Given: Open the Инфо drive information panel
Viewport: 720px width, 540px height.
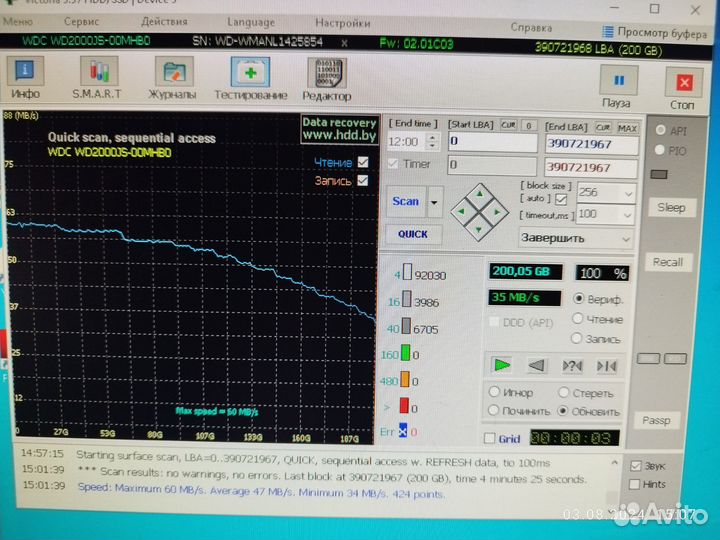Looking at the screenshot, I should (25, 78).
